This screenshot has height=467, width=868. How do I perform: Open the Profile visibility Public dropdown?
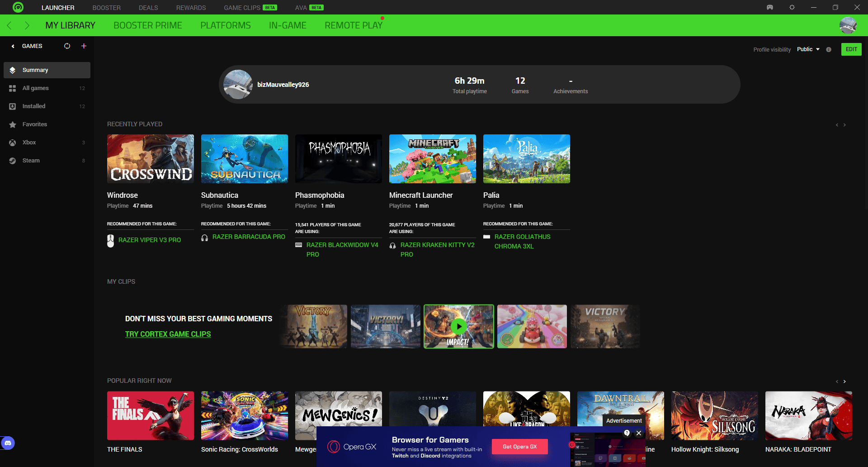808,49
